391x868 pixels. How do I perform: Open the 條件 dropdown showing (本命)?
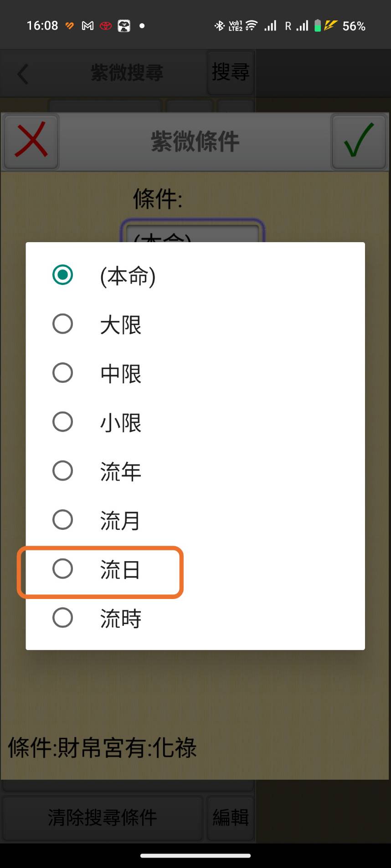192,232
